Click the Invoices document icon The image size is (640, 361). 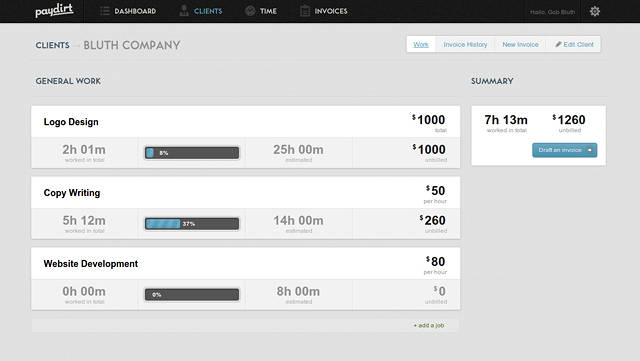tap(304, 11)
